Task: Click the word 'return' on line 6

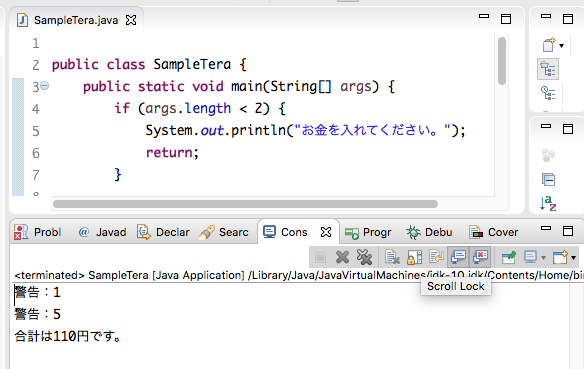Action: click(x=169, y=152)
